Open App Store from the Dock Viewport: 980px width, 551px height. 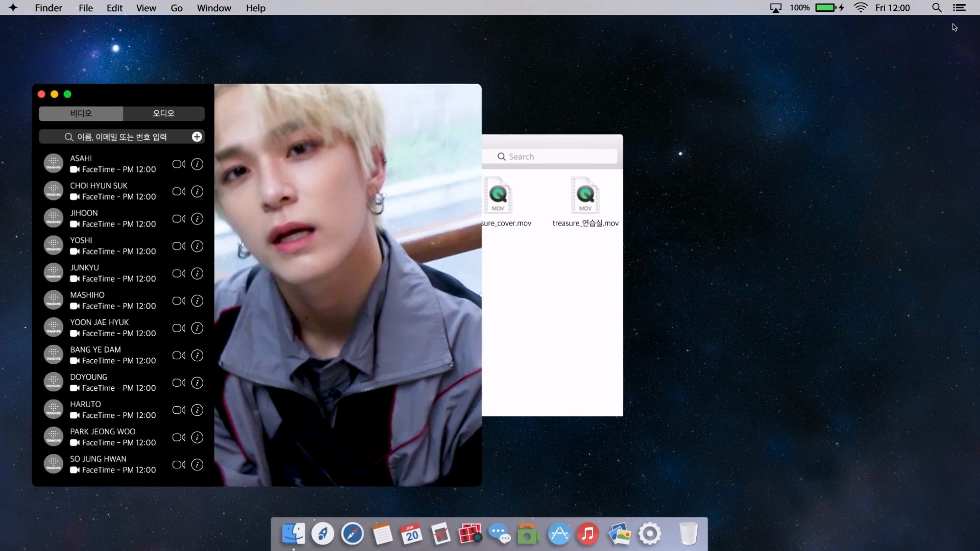[x=559, y=534]
